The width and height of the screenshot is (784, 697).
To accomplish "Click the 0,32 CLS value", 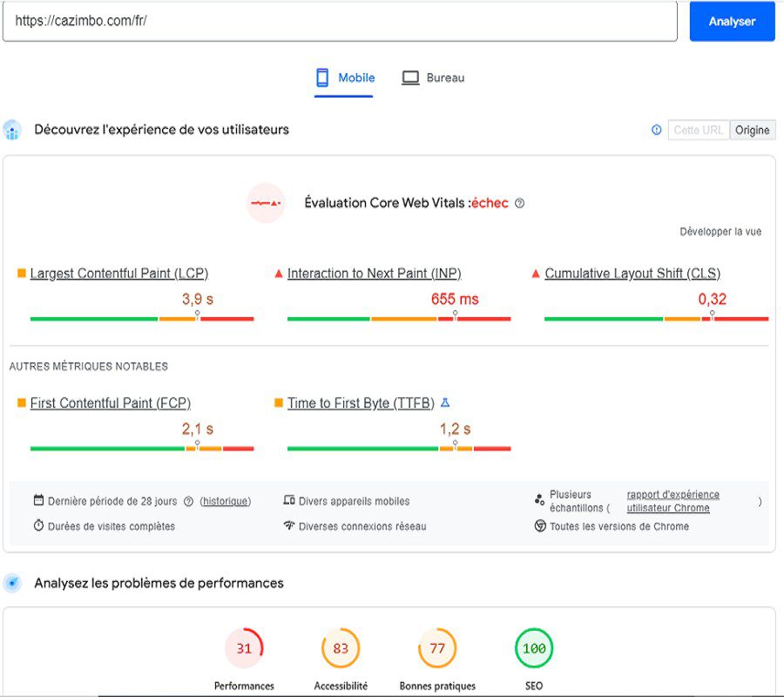I will coord(712,299).
